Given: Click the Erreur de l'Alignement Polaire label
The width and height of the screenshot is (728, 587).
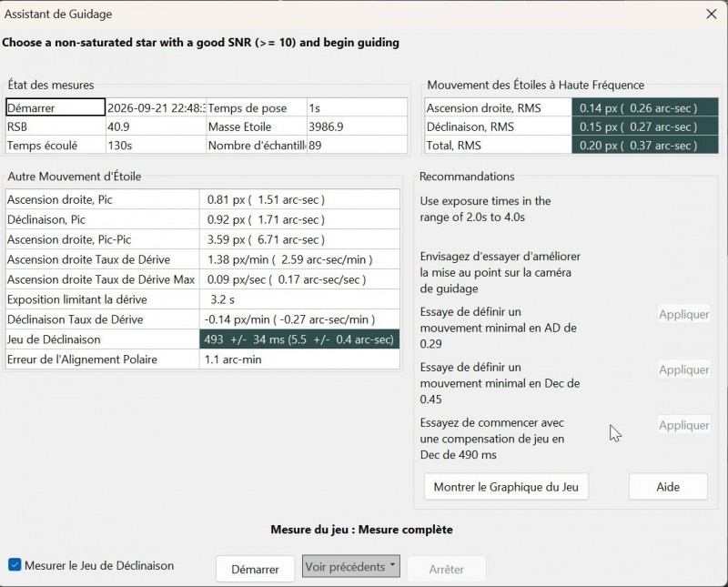Looking at the screenshot, I should (103, 359).
